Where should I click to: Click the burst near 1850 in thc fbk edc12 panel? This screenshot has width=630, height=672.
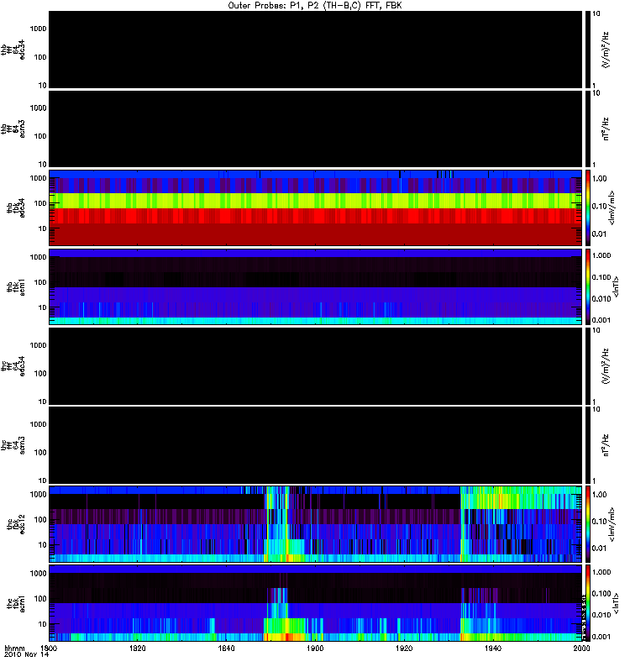276,523
